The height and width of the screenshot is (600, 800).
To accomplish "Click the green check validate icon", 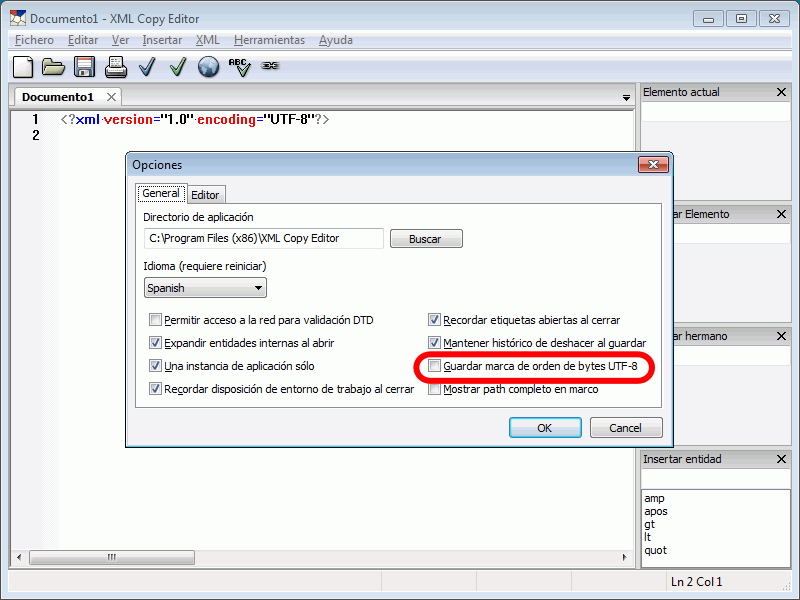I will 178,67.
